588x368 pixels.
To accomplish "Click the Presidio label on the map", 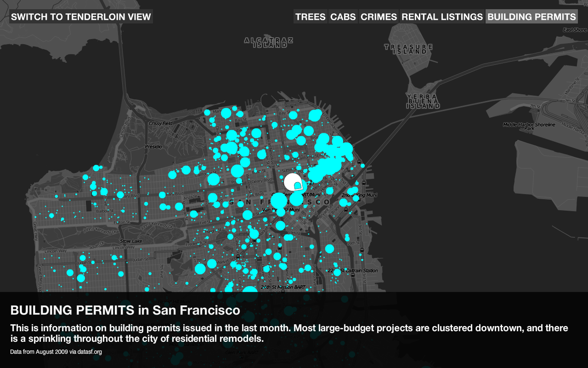I will [153, 146].
